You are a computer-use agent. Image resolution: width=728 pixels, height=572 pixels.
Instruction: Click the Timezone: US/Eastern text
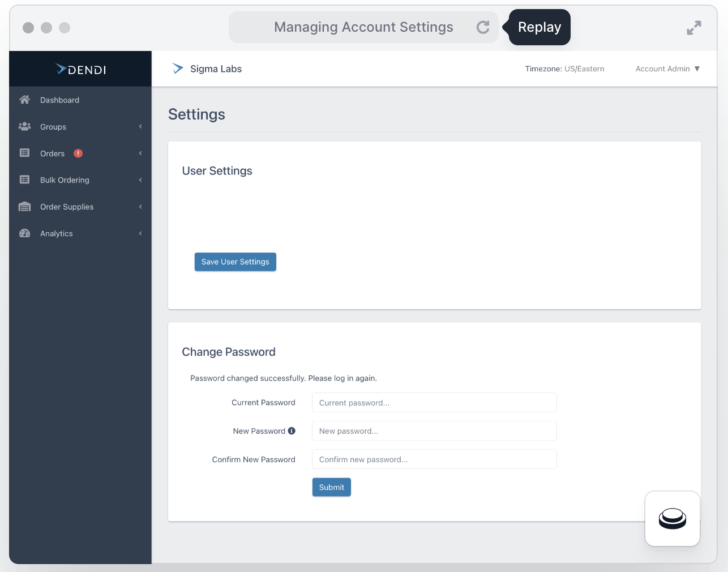(564, 69)
